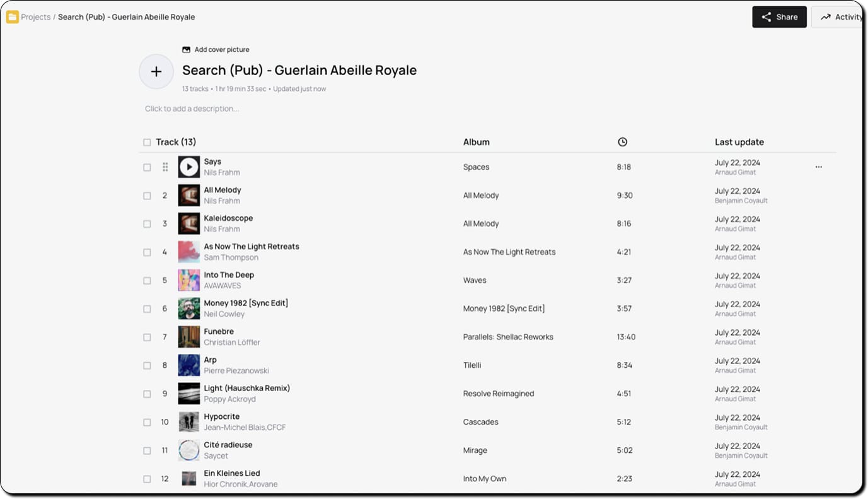Toggle the select-all checkbox in the Track header
The image size is (868, 499).
click(147, 142)
